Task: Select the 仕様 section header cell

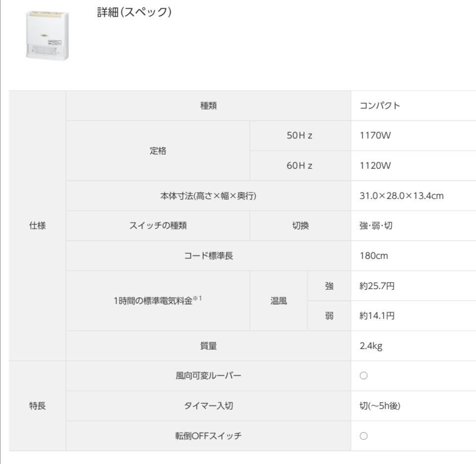Action: pyautogui.click(x=37, y=226)
